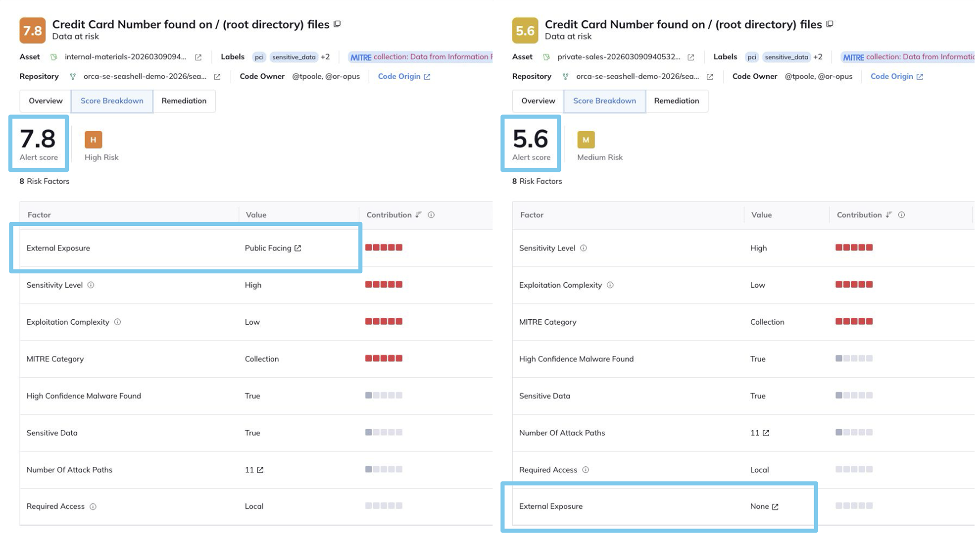Viewport: 980px width, 551px height.
Task: Required Access info icon in right panel
Action: (586, 470)
